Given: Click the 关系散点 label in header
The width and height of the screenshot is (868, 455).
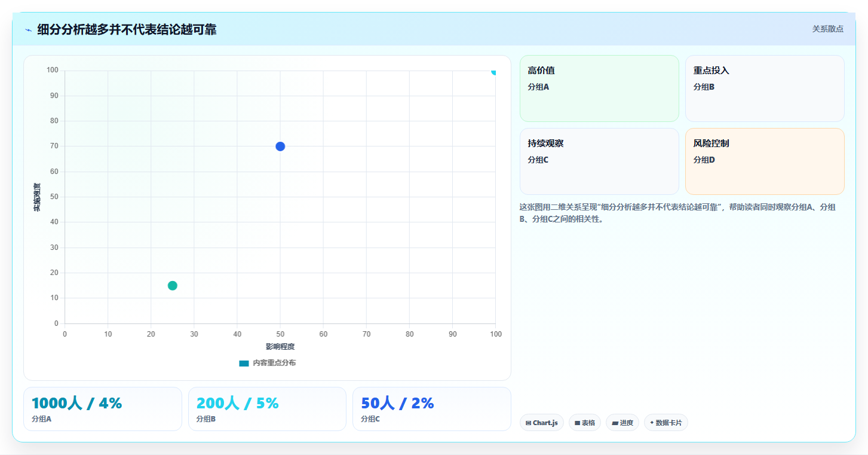Looking at the screenshot, I should coord(827,29).
